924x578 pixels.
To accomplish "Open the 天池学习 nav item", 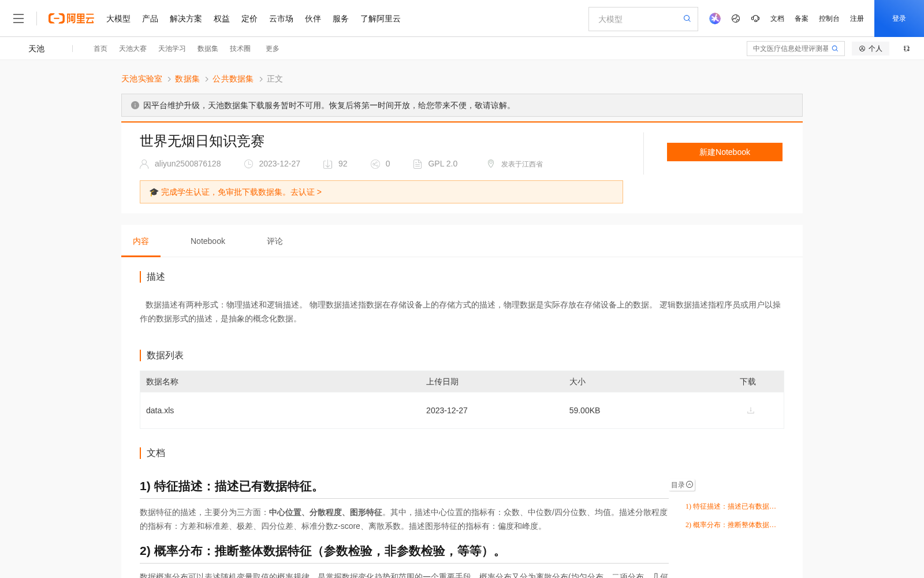I will 172,49.
